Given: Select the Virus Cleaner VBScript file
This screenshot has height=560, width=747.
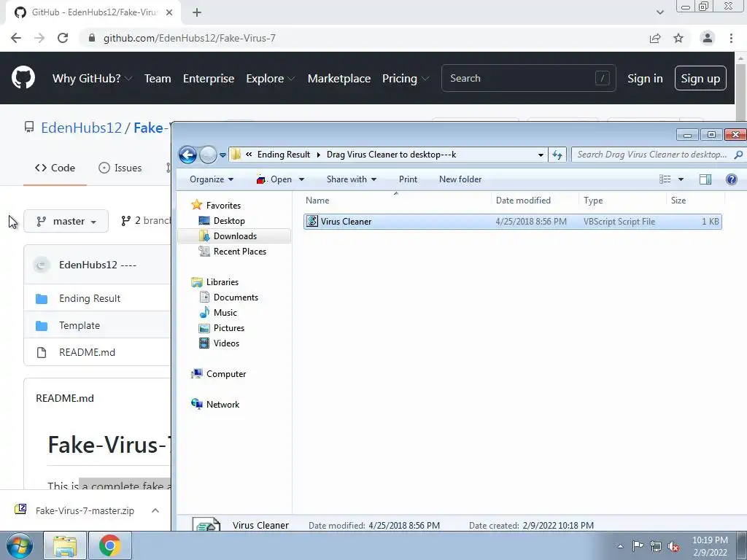Looking at the screenshot, I should 513,222.
